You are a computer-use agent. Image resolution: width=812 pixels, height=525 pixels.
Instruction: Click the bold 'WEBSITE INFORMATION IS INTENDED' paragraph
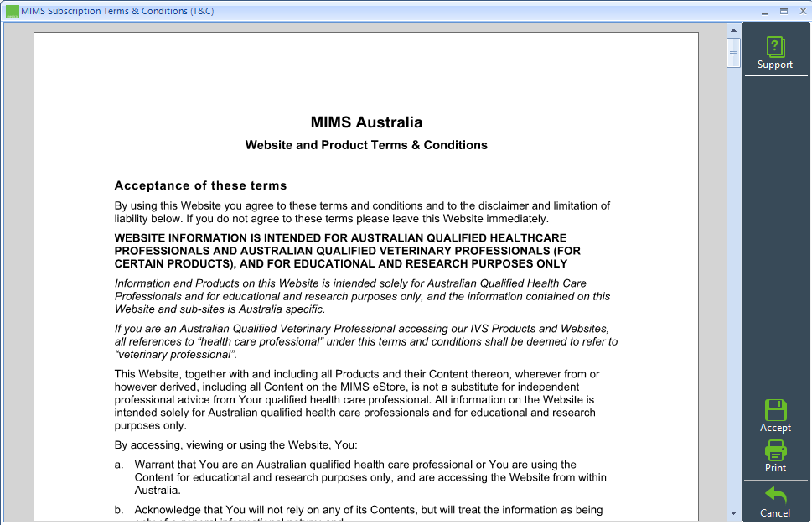pyautogui.click(x=348, y=251)
